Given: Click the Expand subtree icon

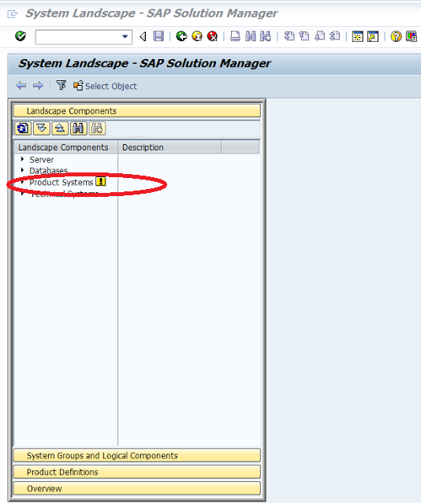Looking at the screenshot, I should (41, 128).
